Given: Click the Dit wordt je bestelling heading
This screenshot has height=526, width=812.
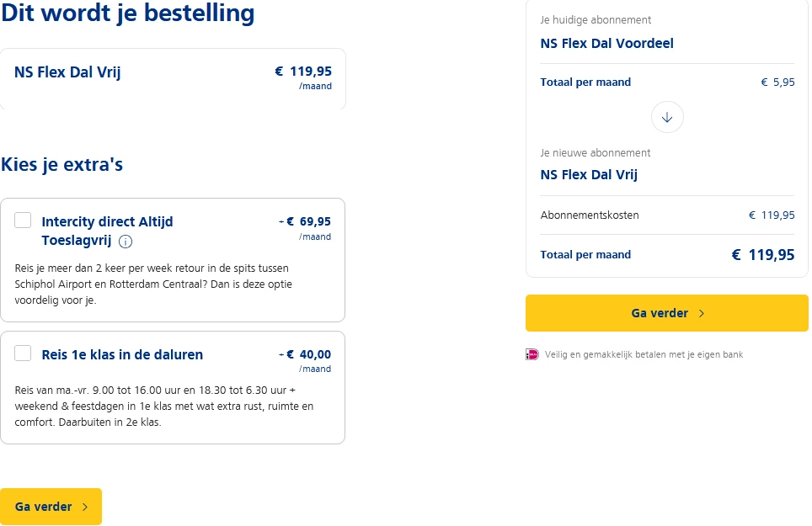Looking at the screenshot, I should click(x=128, y=13).
